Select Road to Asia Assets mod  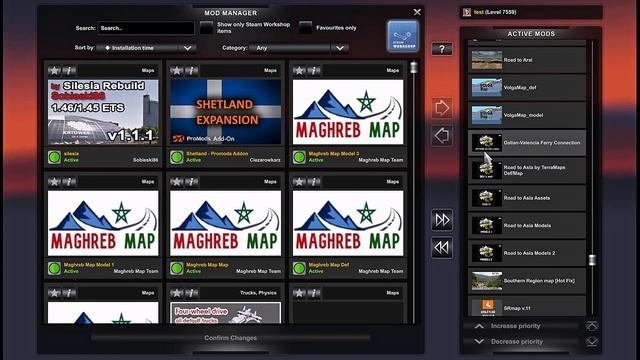click(527, 198)
